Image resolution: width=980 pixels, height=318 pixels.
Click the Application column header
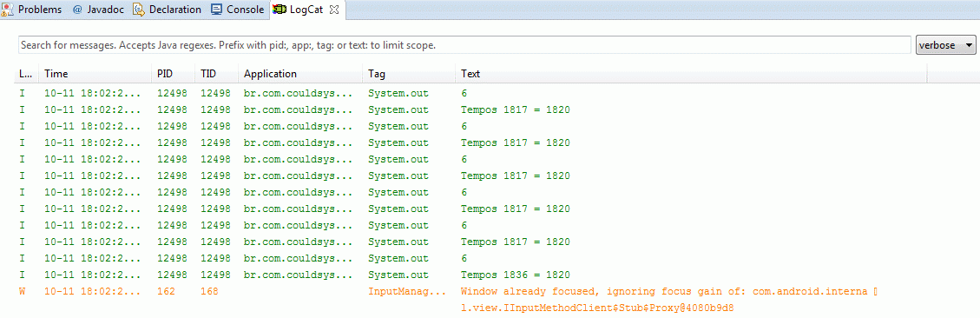pos(300,74)
